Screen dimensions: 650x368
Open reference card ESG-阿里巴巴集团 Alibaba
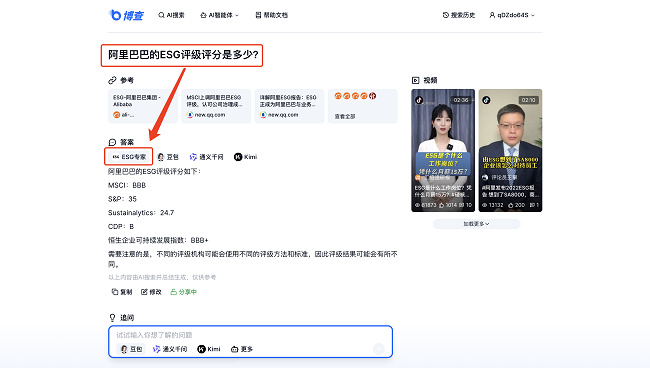pos(143,106)
